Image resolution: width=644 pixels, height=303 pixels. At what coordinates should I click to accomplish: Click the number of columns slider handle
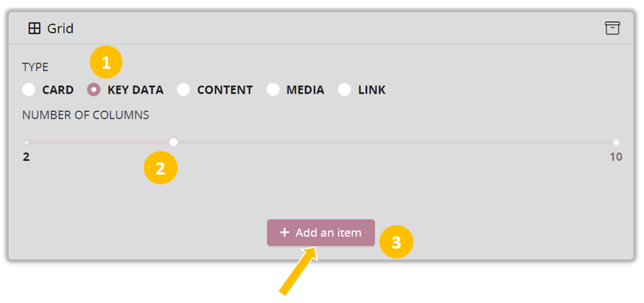coord(173,142)
